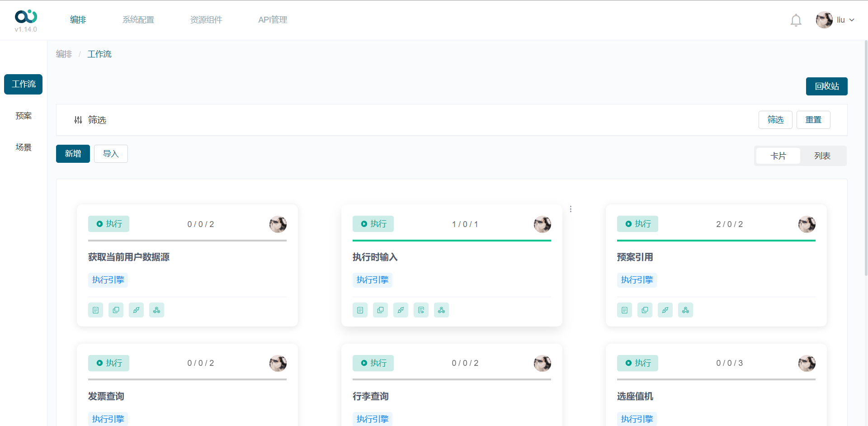Open the 资源组件 top menu

(x=206, y=20)
